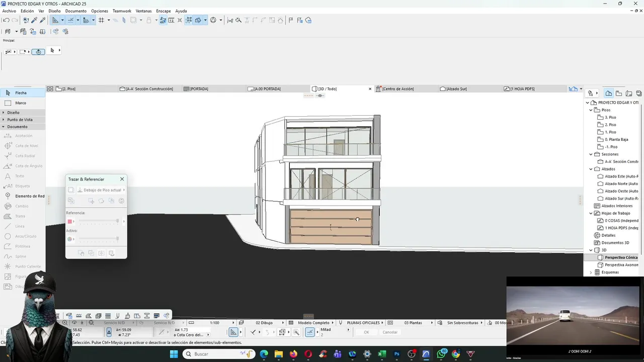Screen dimensions: 644x362
Task: Select 0. Planta Baja in navigator
Action: 616,139
